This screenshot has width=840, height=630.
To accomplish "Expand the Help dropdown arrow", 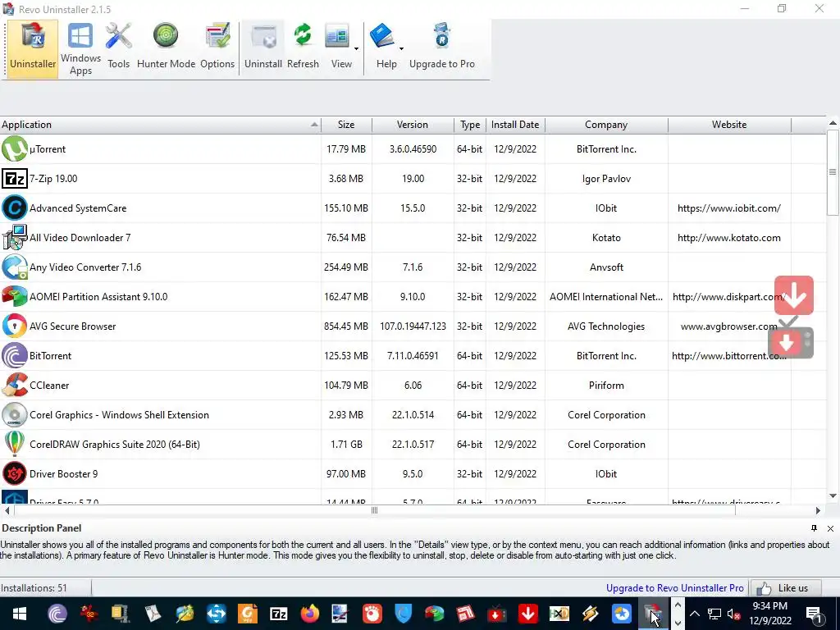I will [400, 48].
